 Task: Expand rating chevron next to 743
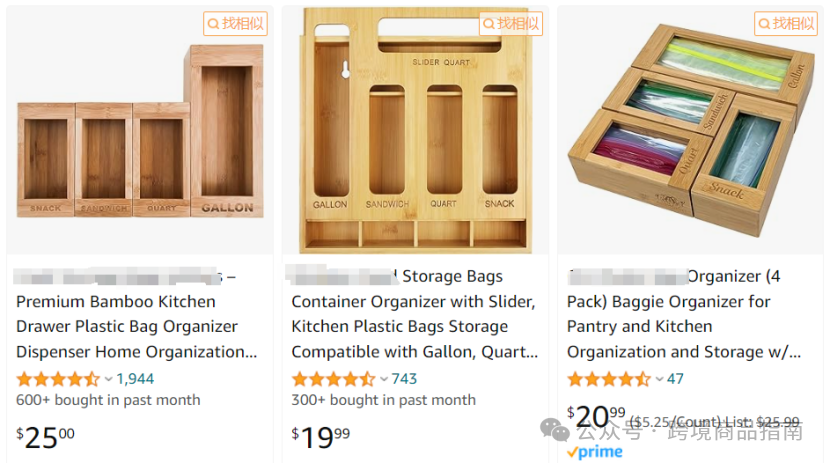click(384, 379)
